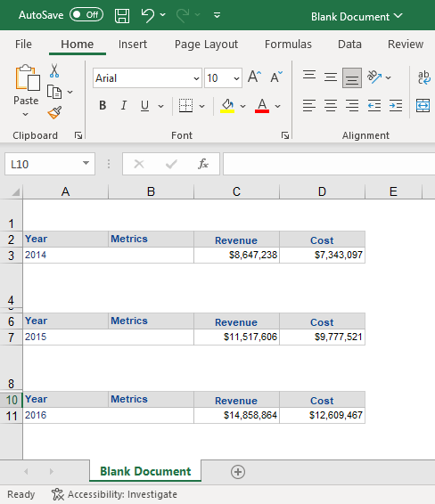Click the Merge & Center icon
435x504 pixels.
click(423, 105)
